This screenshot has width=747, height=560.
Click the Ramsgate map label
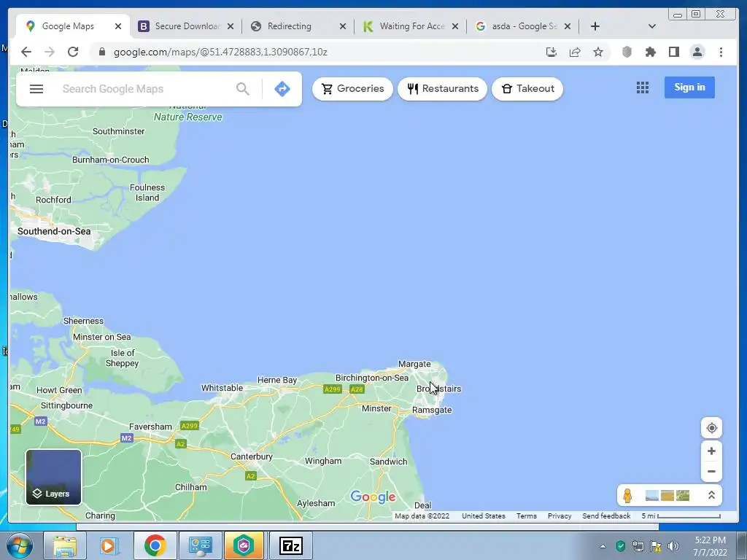[432, 410]
